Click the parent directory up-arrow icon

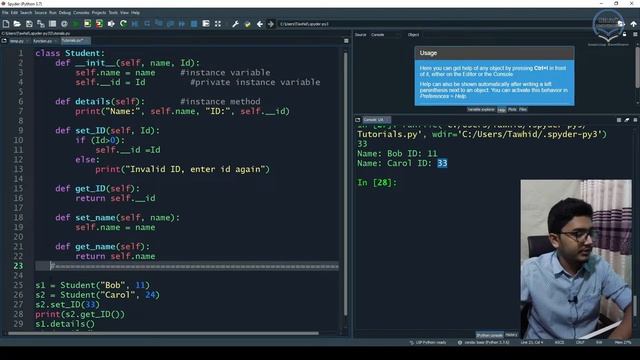pyautogui.click(x=633, y=24)
